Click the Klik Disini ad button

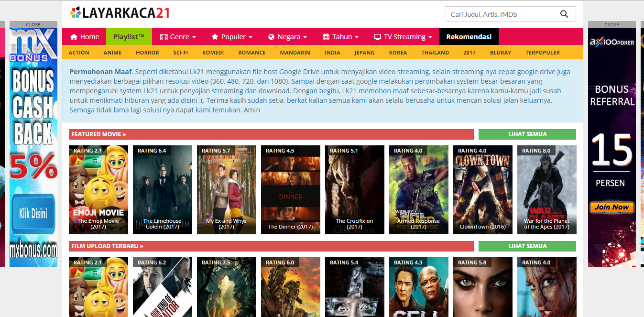[x=33, y=213]
